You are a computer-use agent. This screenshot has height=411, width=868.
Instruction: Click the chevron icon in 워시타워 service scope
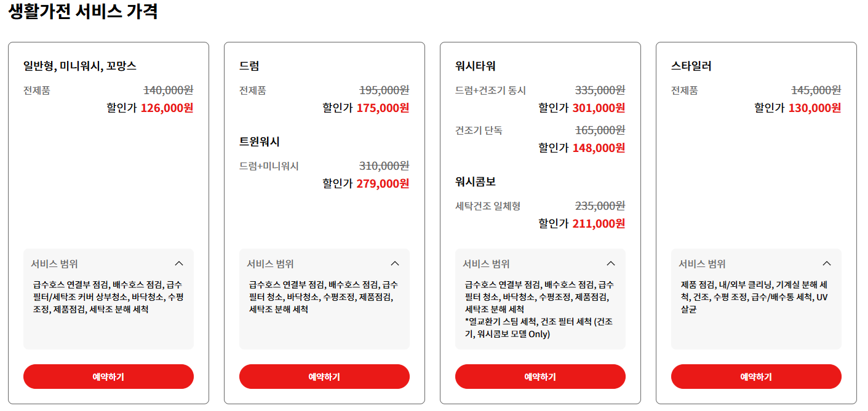[x=611, y=263]
